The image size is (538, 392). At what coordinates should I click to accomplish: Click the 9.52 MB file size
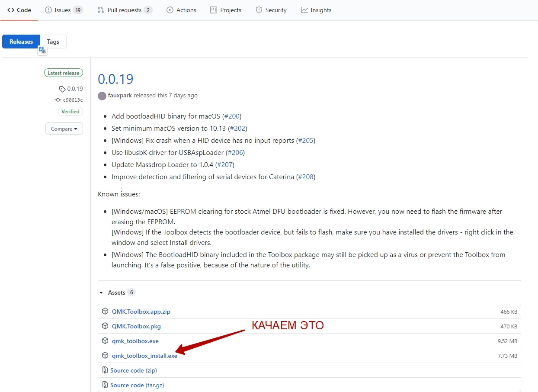[507, 341]
